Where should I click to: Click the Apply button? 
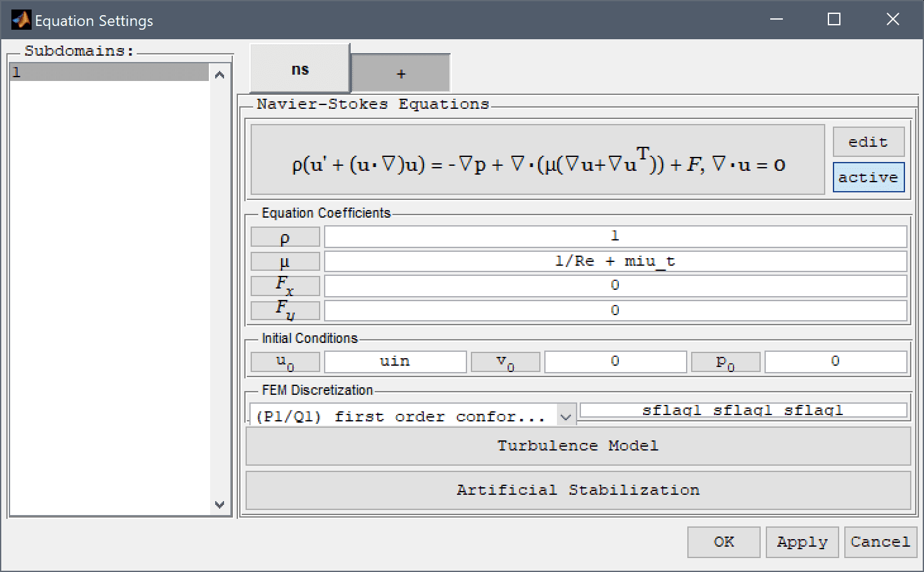pos(802,542)
